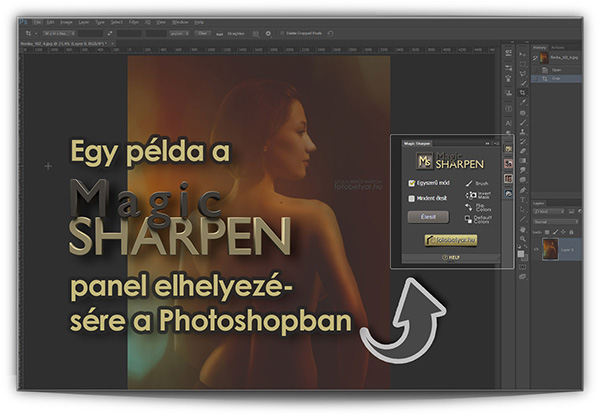
Task: Click the Clear button in options bar
Action: (202, 34)
